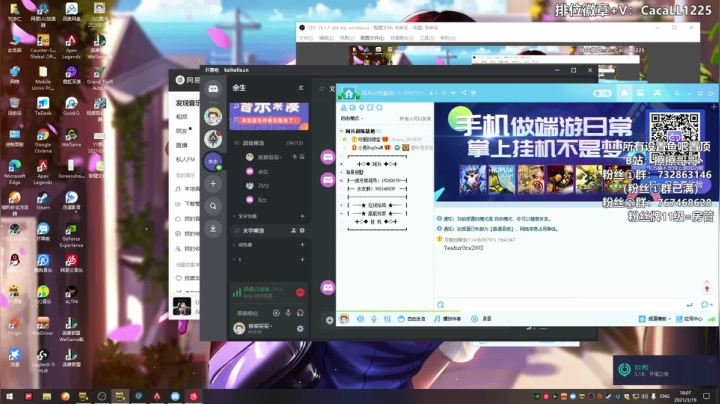The image size is (720, 404).
Task: Click album cover thumbnail in NetEase player
Action: coord(182,306)
